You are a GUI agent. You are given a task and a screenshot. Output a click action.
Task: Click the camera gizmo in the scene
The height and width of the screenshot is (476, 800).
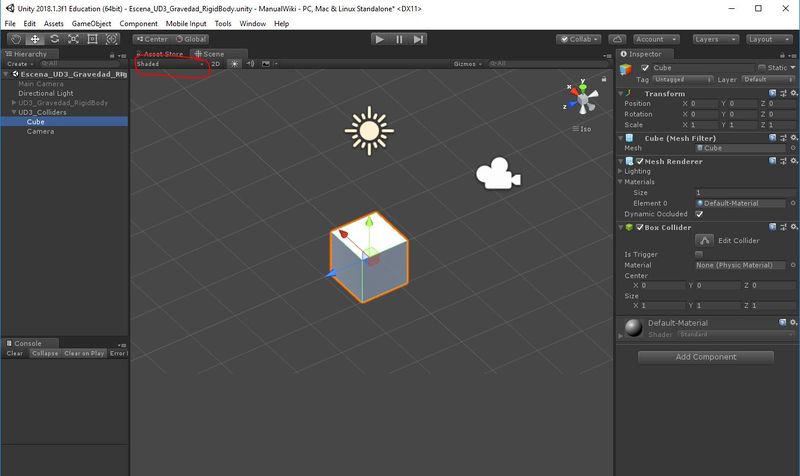[498, 173]
